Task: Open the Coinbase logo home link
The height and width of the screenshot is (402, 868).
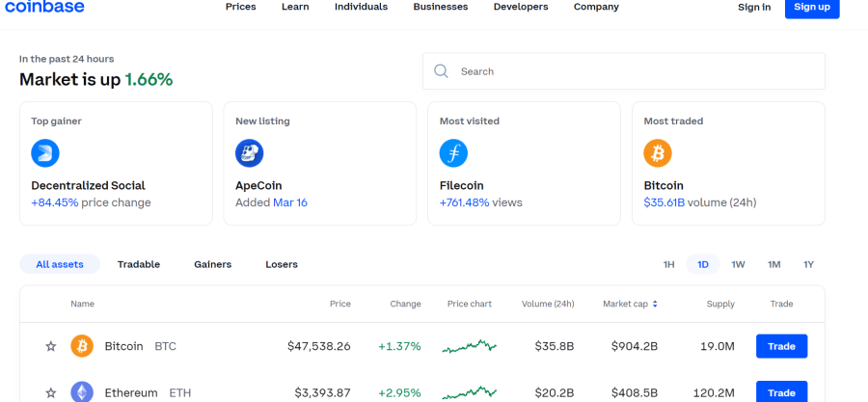Action: [x=44, y=6]
